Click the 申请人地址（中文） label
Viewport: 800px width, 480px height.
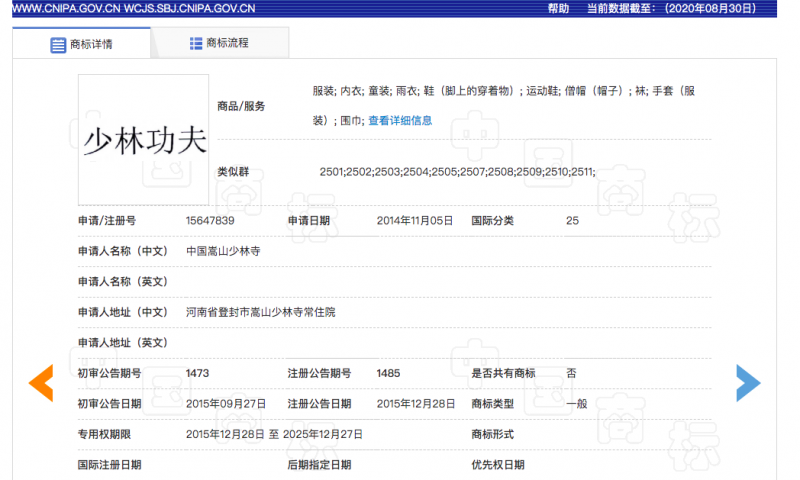click(123, 312)
